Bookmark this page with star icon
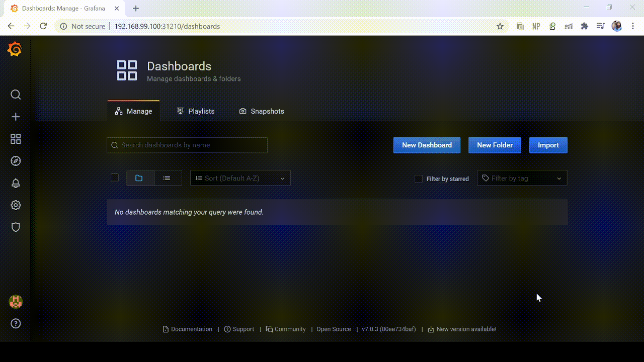The image size is (644, 362). point(500,26)
